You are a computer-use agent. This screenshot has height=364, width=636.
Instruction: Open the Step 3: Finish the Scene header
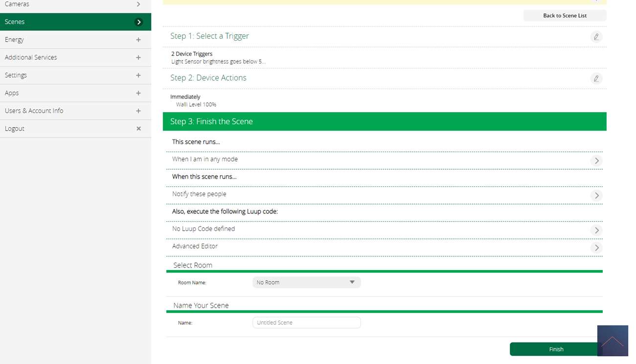(x=384, y=121)
